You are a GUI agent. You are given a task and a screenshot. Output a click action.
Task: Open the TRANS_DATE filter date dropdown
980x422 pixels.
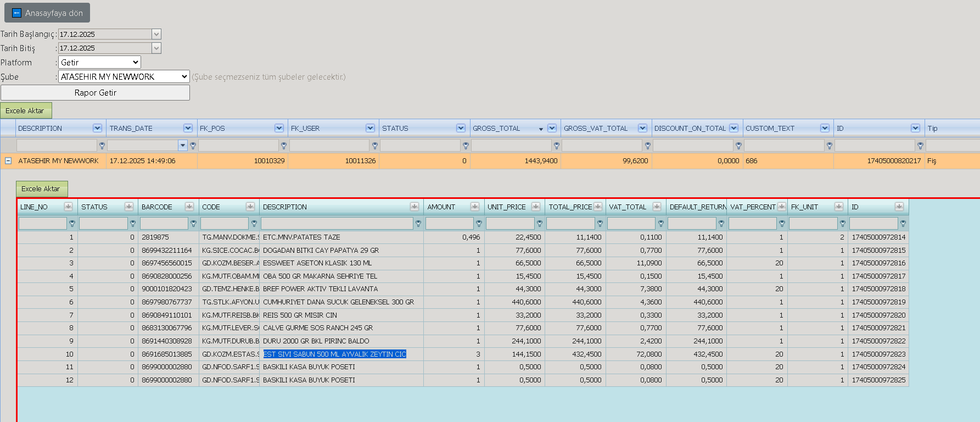point(183,146)
